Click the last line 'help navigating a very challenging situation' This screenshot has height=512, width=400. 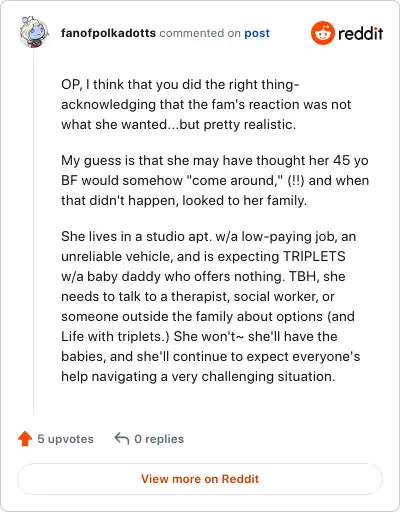(198, 377)
